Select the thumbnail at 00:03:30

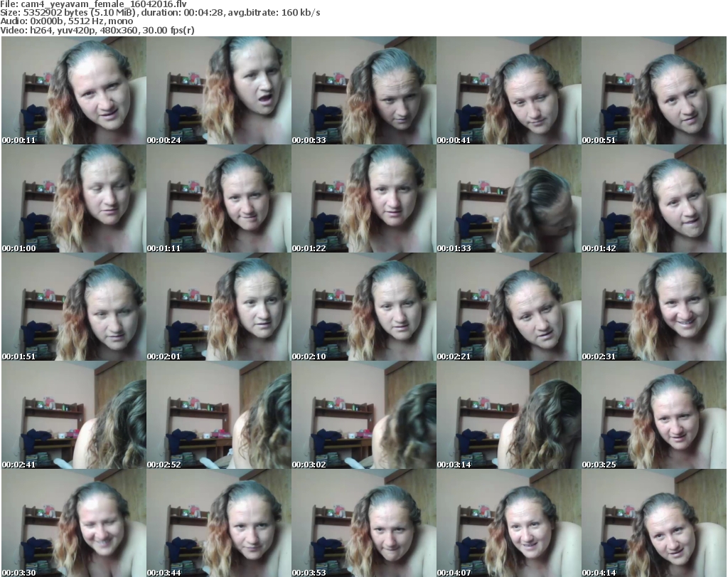[x=74, y=523]
